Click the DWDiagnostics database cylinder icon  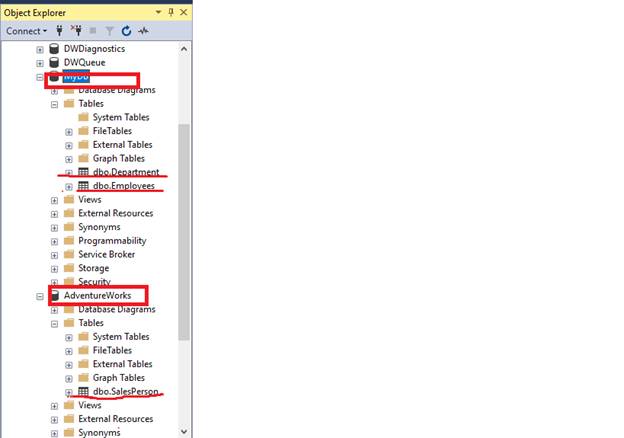54,49
